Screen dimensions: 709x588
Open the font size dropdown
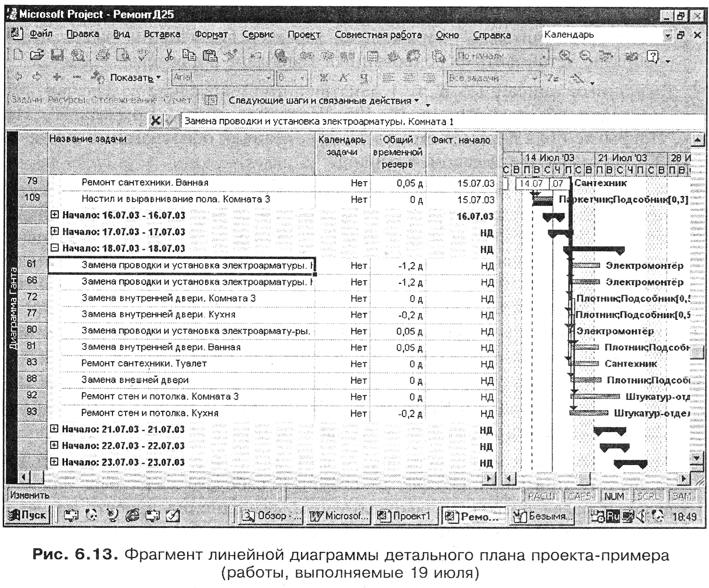click(x=303, y=77)
